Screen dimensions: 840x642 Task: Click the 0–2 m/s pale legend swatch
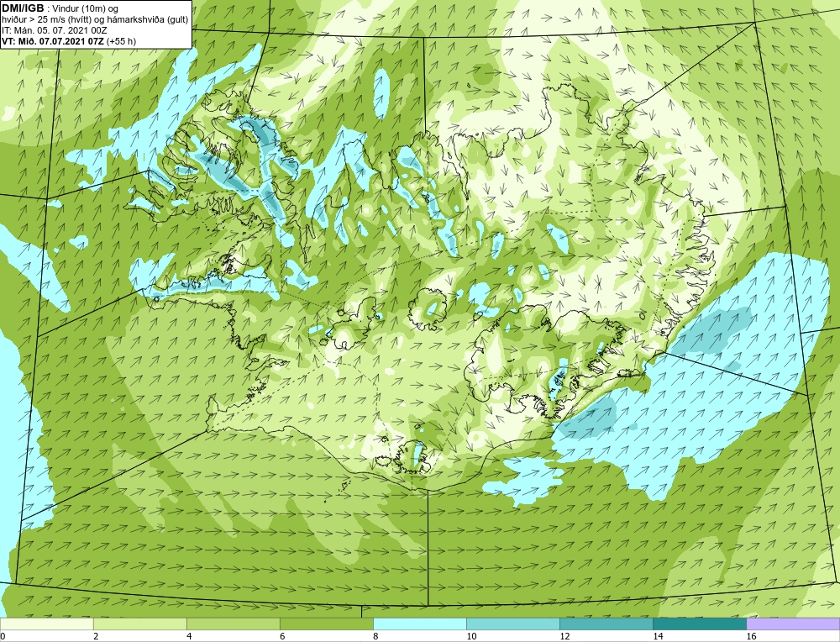[x=46, y=624]
